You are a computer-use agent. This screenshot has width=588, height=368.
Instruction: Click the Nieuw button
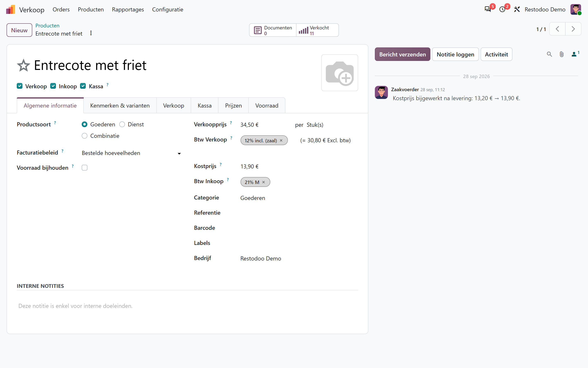pyautogui.click(x=19, y=30)
